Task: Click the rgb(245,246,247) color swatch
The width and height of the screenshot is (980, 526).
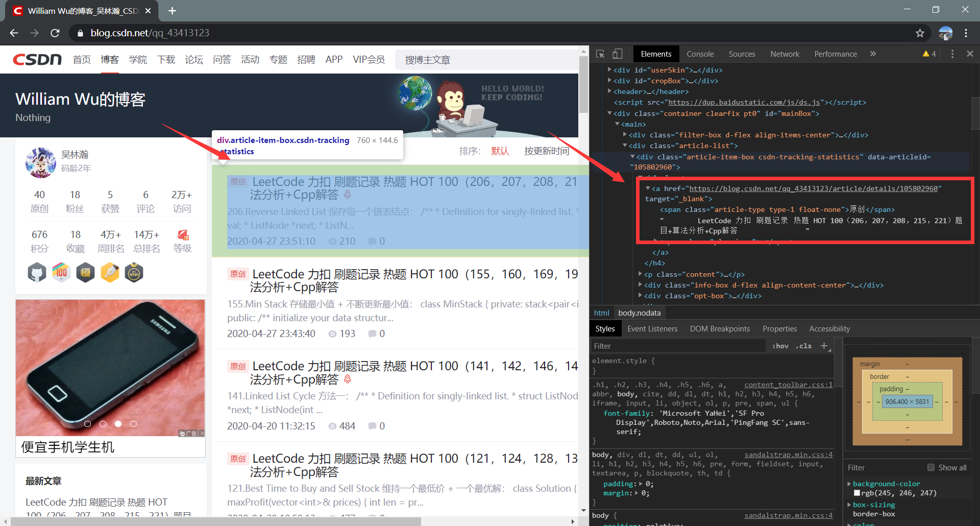Action: coord(857,493)
